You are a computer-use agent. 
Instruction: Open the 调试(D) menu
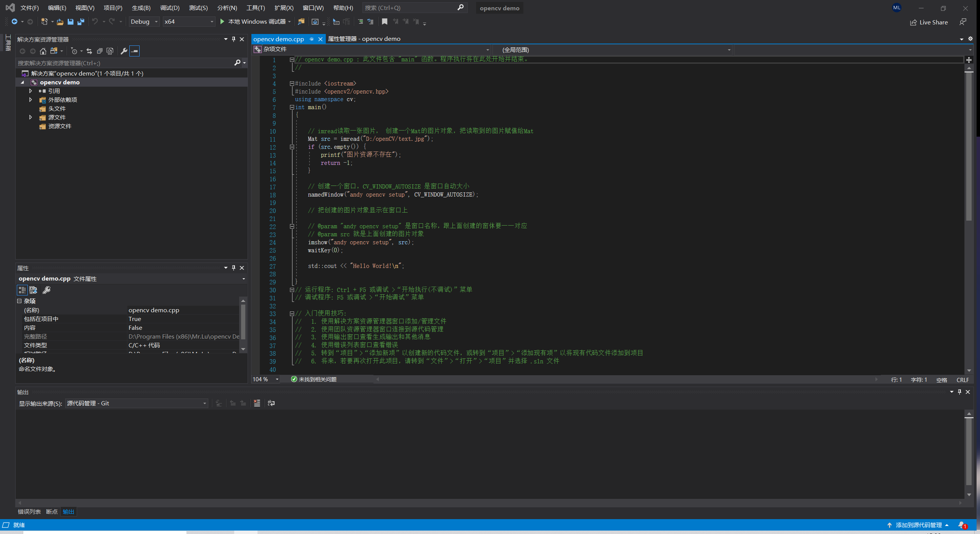pyautogui.click(x=169, y=8)
